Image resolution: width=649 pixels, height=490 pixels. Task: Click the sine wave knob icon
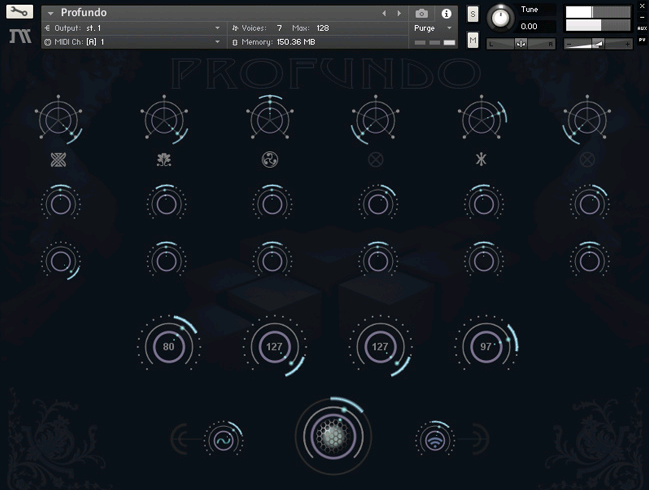pos(224,440)
